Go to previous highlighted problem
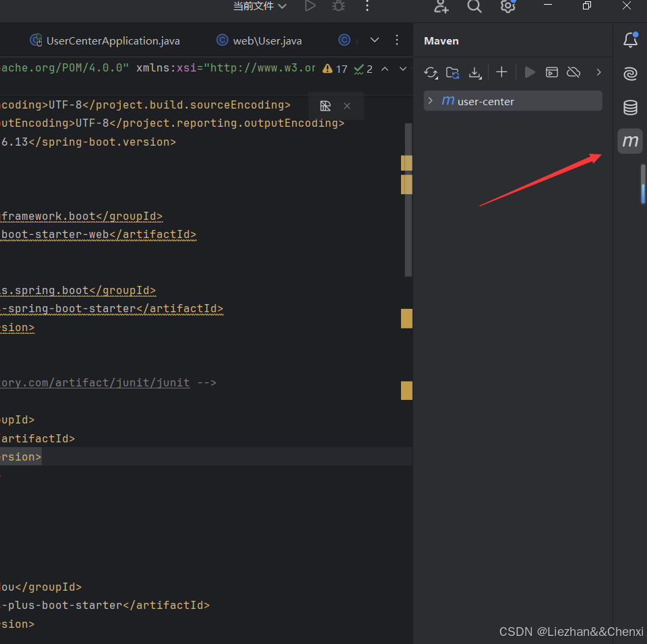647x644 pixels. [385, 69]
